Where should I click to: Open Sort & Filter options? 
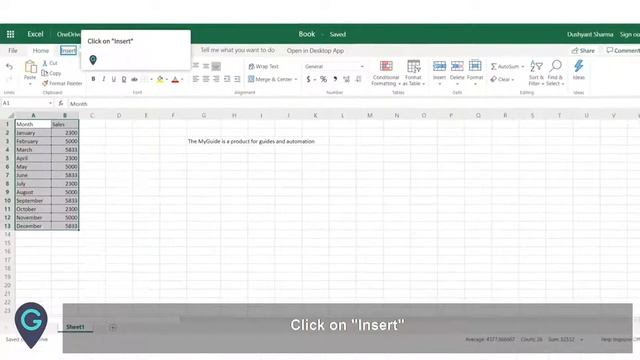click(x=536, y=73)
